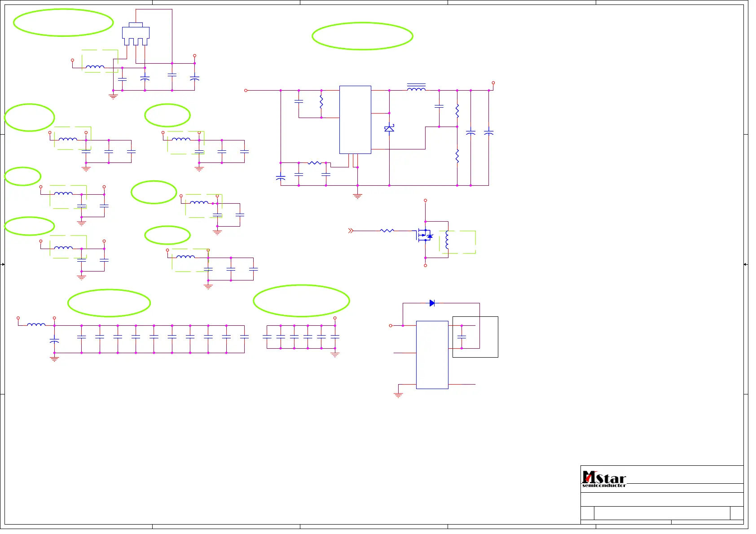This screenshot has height=534, width=756.
Task: Click the horizontal resistor feeding the MOSFET gate
Action: click(x=387, y=231)
